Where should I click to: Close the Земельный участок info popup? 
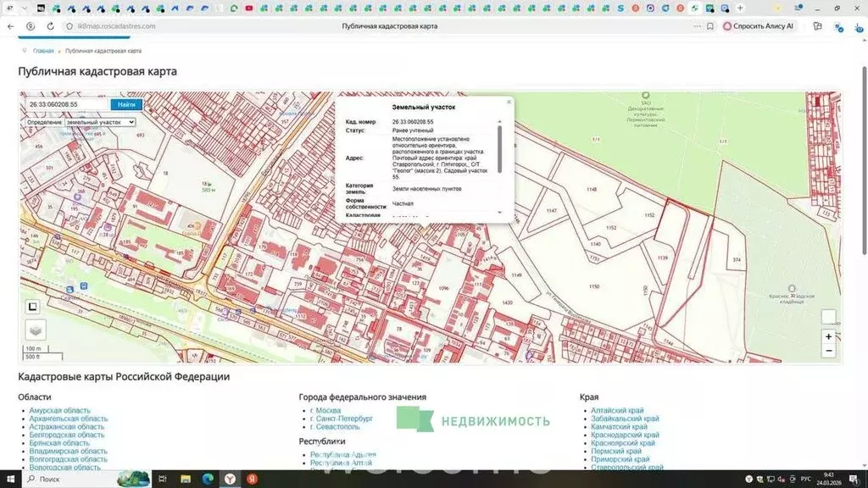pos(509,102)
